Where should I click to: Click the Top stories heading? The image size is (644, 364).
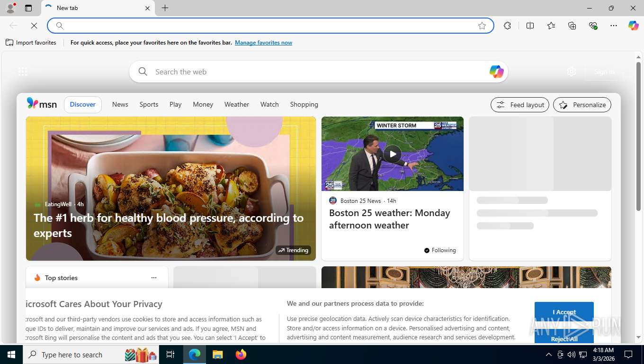tap(61, 278)
